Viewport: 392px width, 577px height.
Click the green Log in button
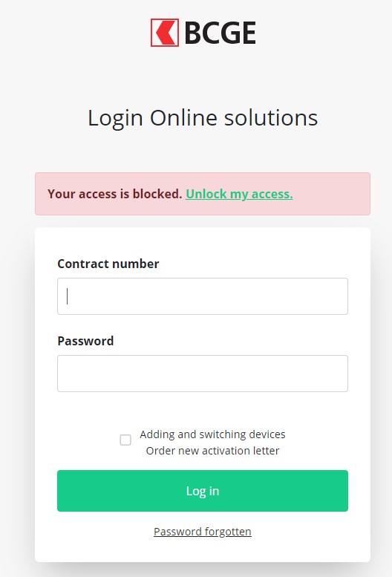203,491
